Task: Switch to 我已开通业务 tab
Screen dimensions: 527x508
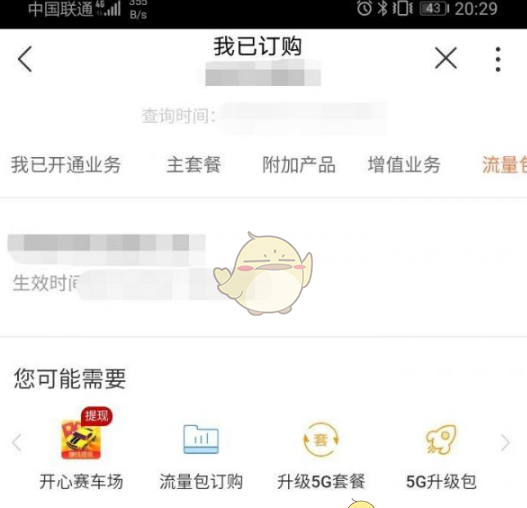Action: 66,165
